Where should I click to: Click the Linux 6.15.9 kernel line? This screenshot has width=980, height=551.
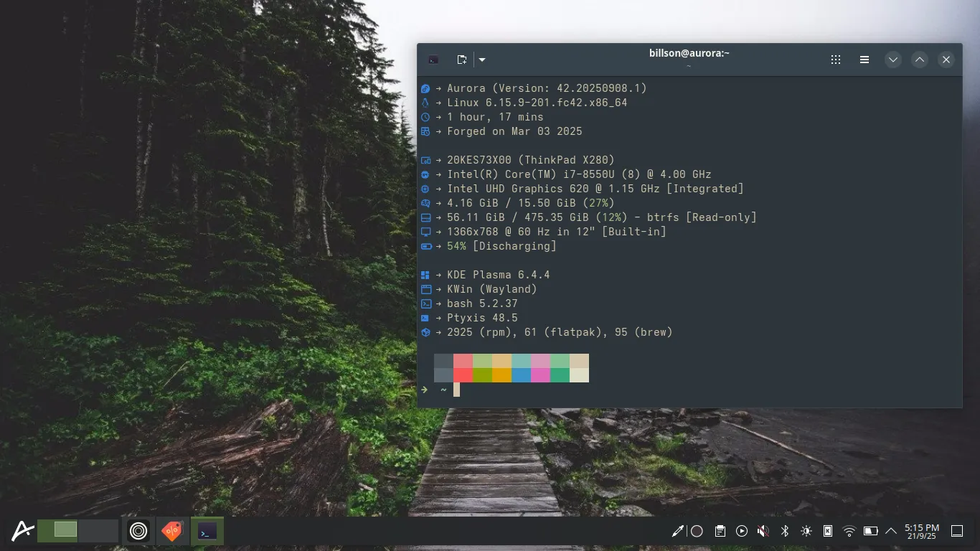537,103
